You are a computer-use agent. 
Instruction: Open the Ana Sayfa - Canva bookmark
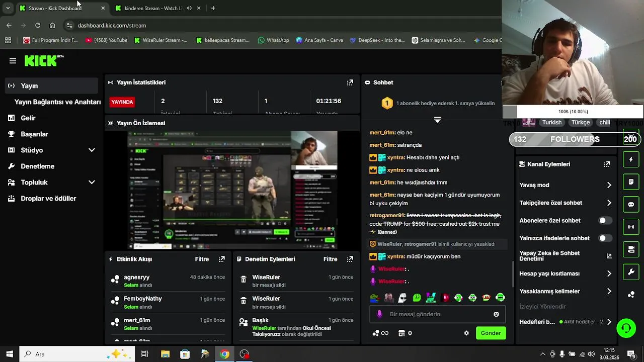coord(319,40)
